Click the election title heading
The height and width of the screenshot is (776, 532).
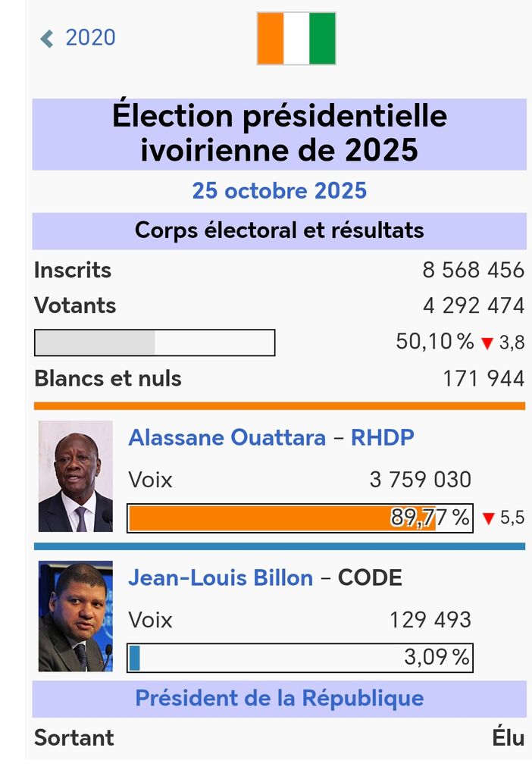[x=279, y=133]
